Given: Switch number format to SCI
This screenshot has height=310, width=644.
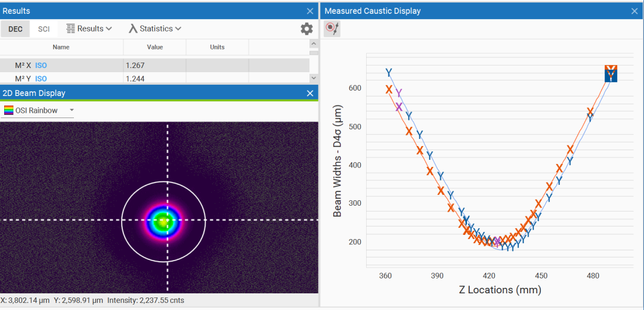Looking at the screenshot, I should pos(44,29).
